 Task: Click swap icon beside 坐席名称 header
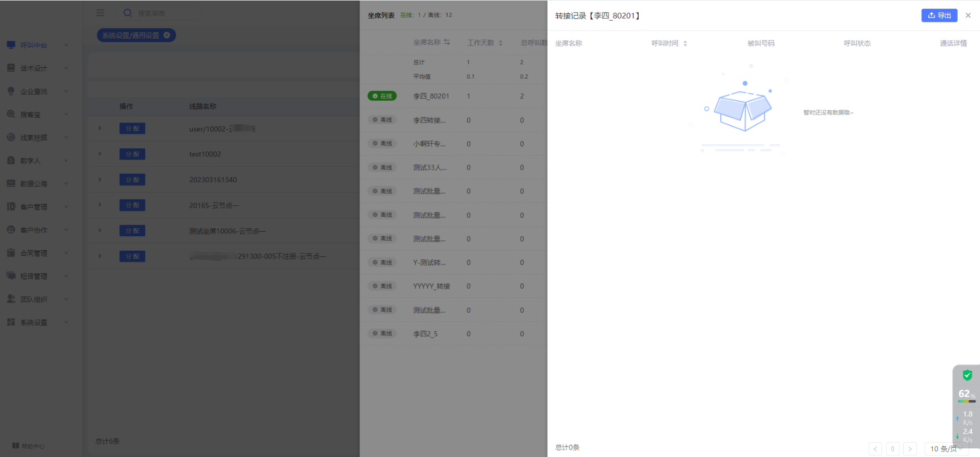[447, 43]
